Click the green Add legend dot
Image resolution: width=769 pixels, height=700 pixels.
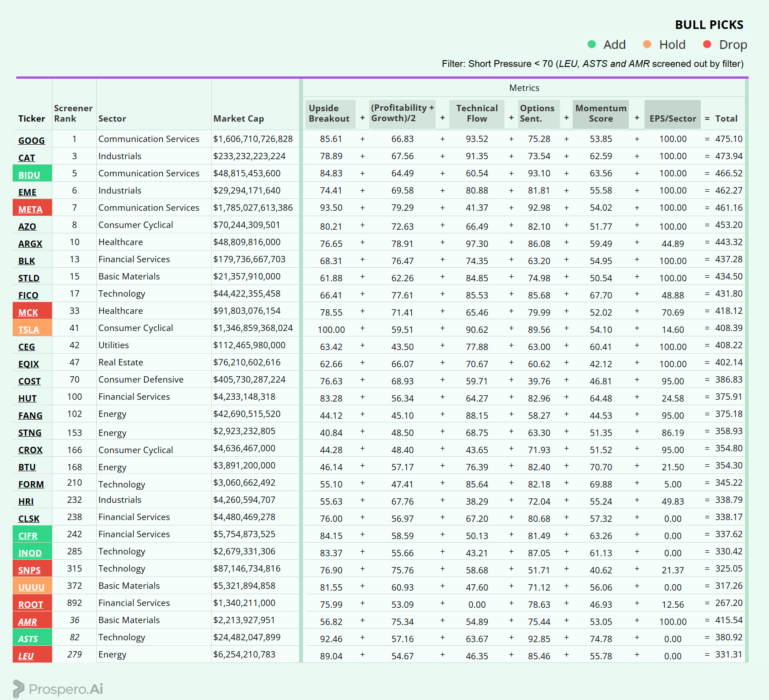point(592,44)
